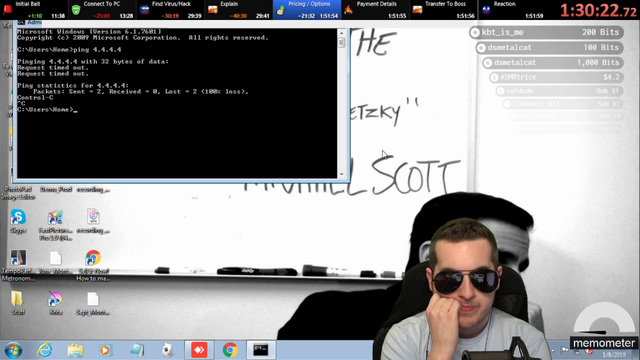Open Windows Media Player from the taskbar
Image resolution: width=640 pixels, height=360 pixels.
tap(105, 350)
